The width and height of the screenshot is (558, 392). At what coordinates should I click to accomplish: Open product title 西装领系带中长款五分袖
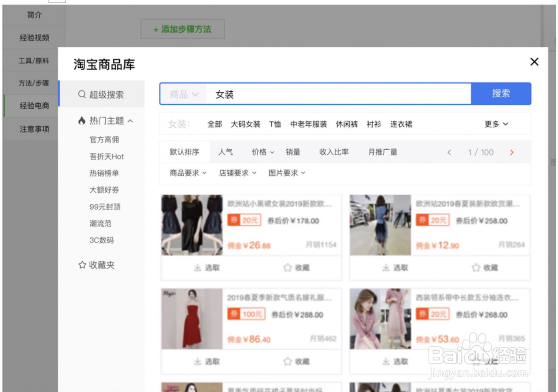tap(468, 298)
